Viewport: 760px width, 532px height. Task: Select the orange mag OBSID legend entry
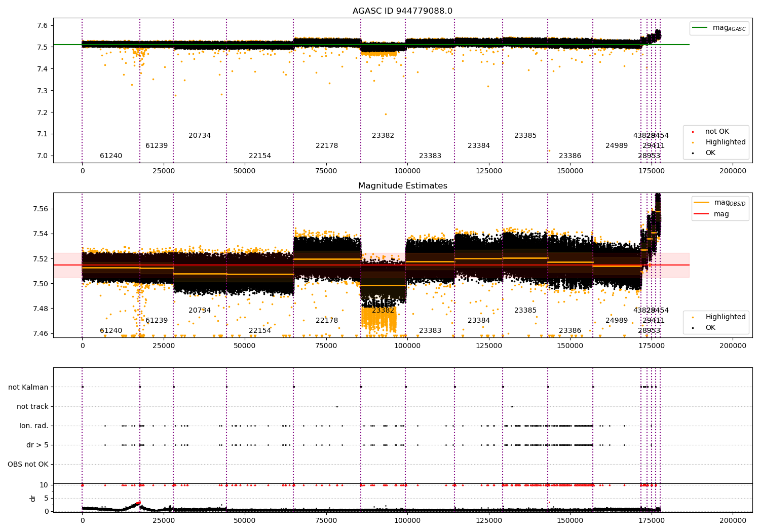pos(719,203)
